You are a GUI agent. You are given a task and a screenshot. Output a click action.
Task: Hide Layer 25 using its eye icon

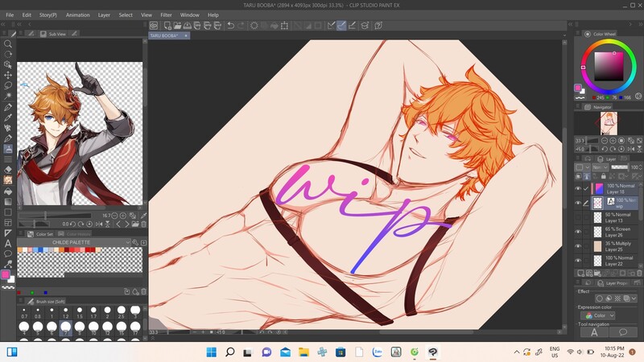(578, 246)
